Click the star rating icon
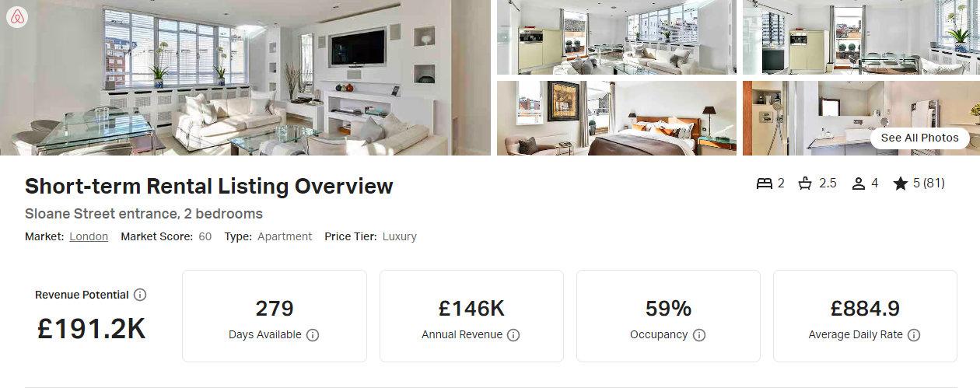980x388 pixels. tap(901, 184)
